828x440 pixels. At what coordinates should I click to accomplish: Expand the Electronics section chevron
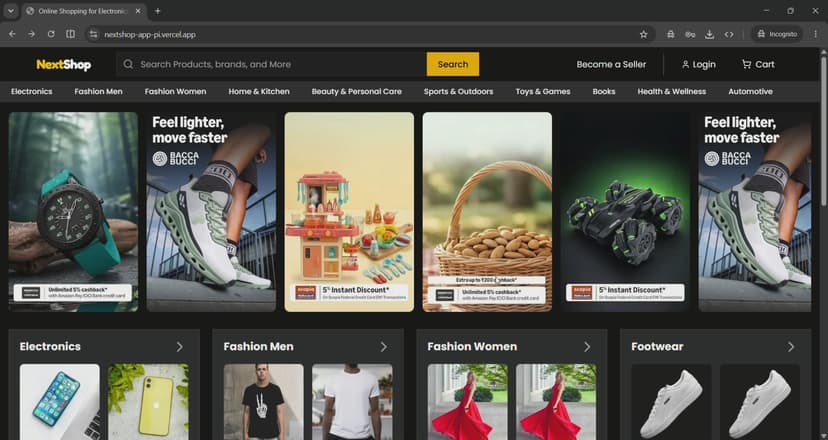pyautogui.click(x=180, y=347)
